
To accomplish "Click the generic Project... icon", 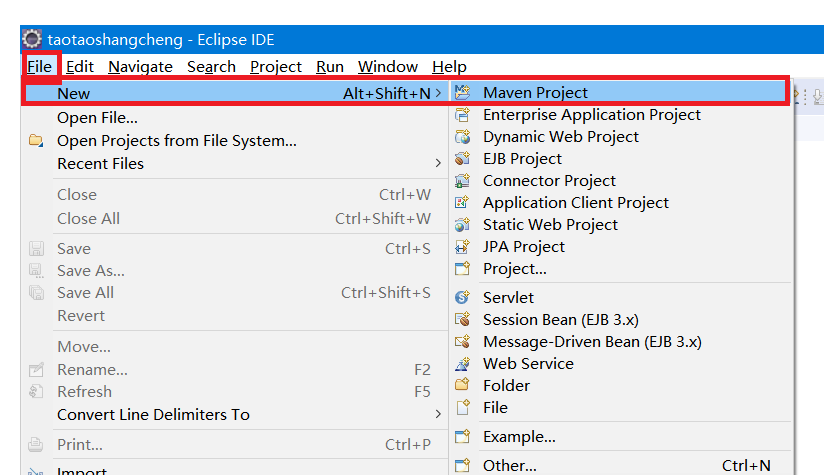I will tap(462, 269).
